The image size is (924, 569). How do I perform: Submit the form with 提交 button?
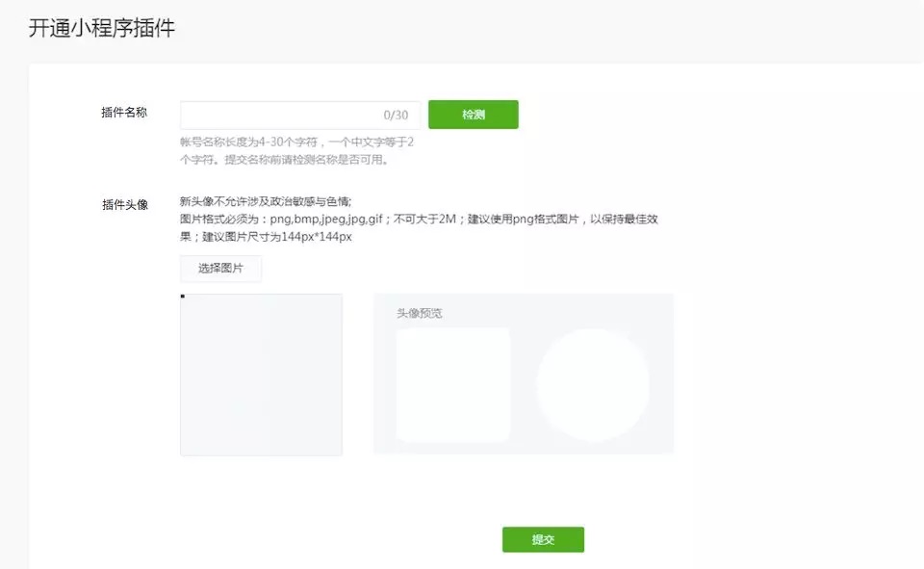(x=543, y=540)
